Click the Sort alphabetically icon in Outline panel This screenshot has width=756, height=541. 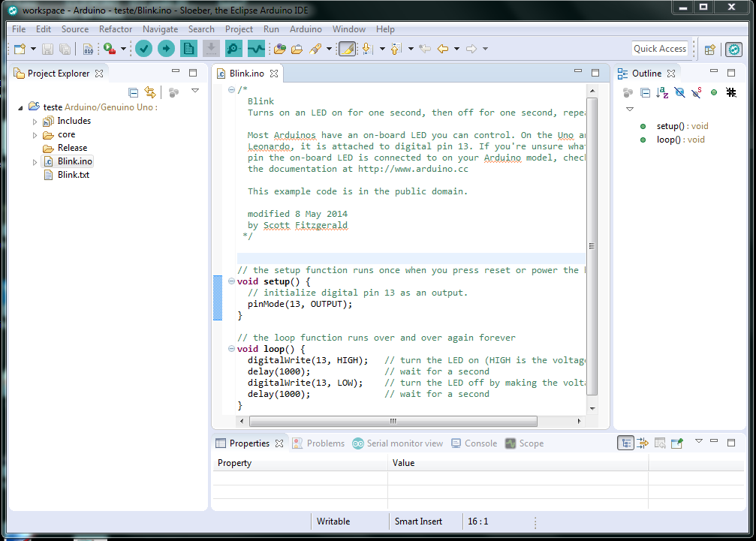click(x=663, y=92)
